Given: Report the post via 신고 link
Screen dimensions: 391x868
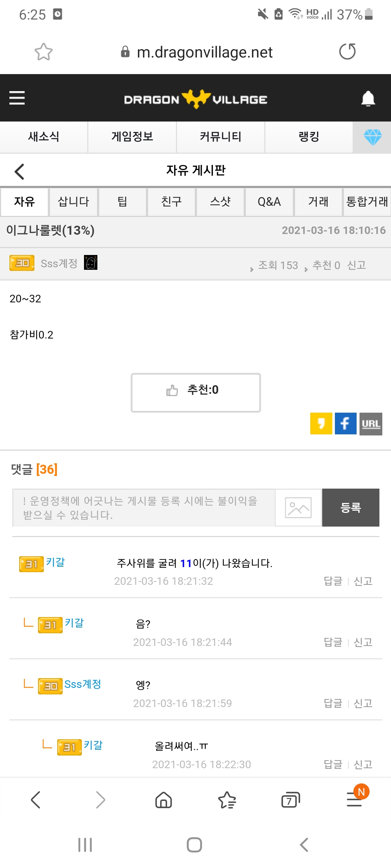Looking at the screenshot, I should pyautogui.click(x=356, y=265).
